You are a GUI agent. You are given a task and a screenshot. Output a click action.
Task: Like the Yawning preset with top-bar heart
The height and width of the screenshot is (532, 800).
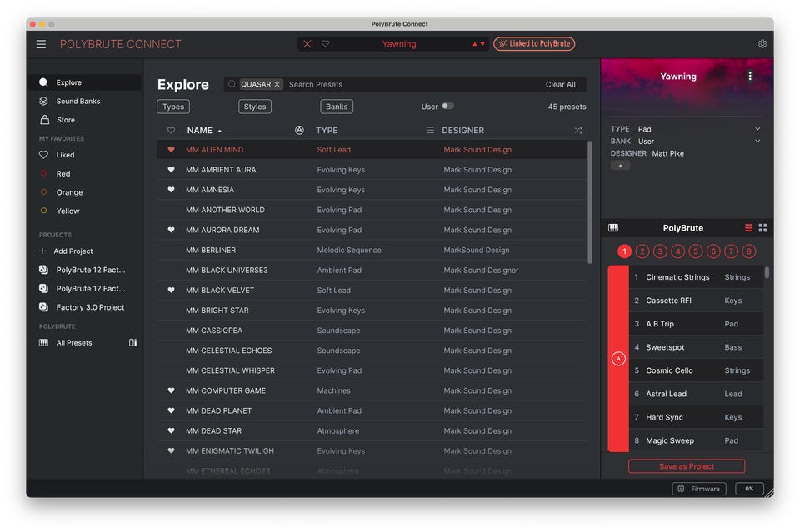326,44
